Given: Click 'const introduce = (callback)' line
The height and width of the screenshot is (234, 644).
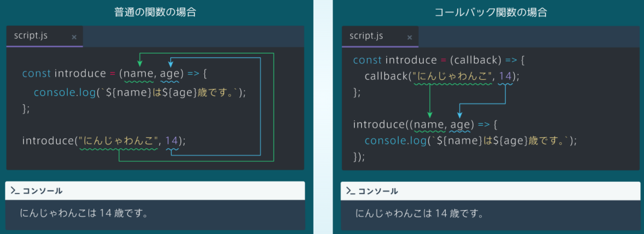Looking at the screenshot, I should 439,60.
